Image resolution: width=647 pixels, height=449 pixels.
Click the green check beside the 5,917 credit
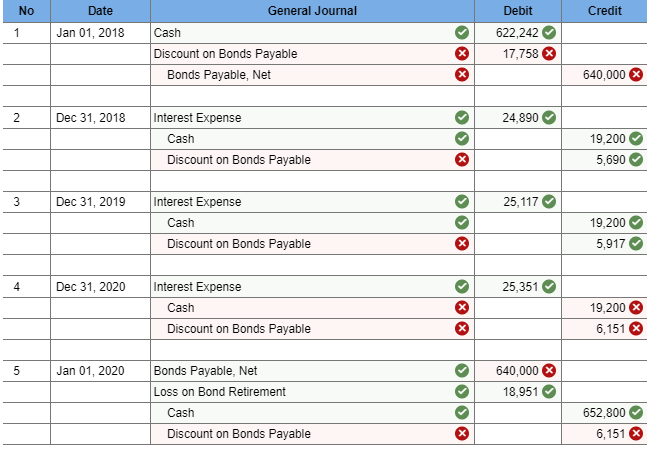tap(636, 243)
